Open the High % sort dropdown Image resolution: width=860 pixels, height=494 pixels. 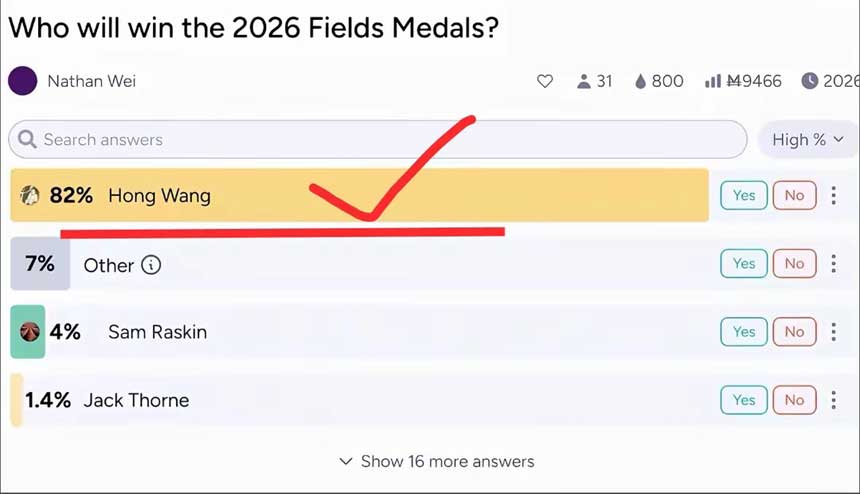click(x=807, y=140)
